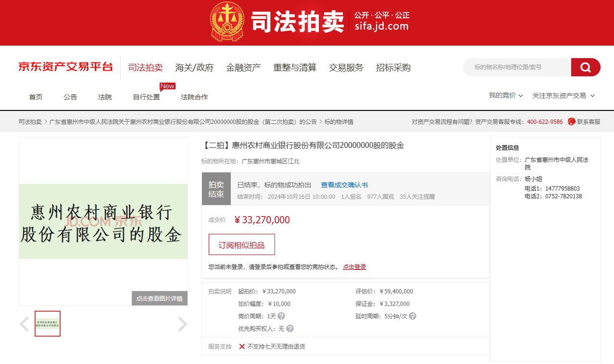Click the 杨小姐 contact name
Viewport: 614px width, 364px height.
(x=533, y=179)
